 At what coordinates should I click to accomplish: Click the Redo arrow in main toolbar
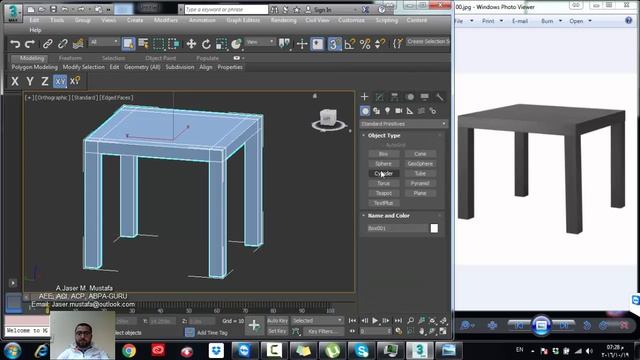[30, 44]
